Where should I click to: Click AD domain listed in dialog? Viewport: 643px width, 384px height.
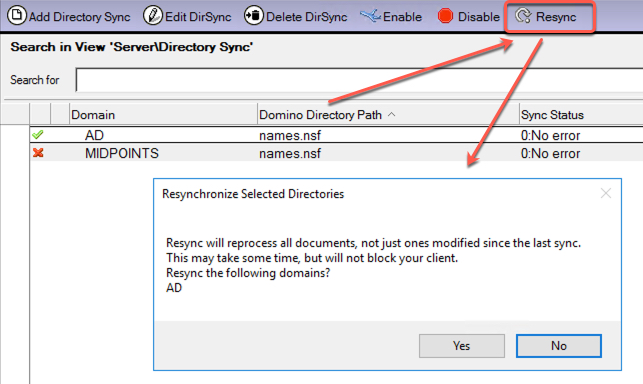point(174,288)
